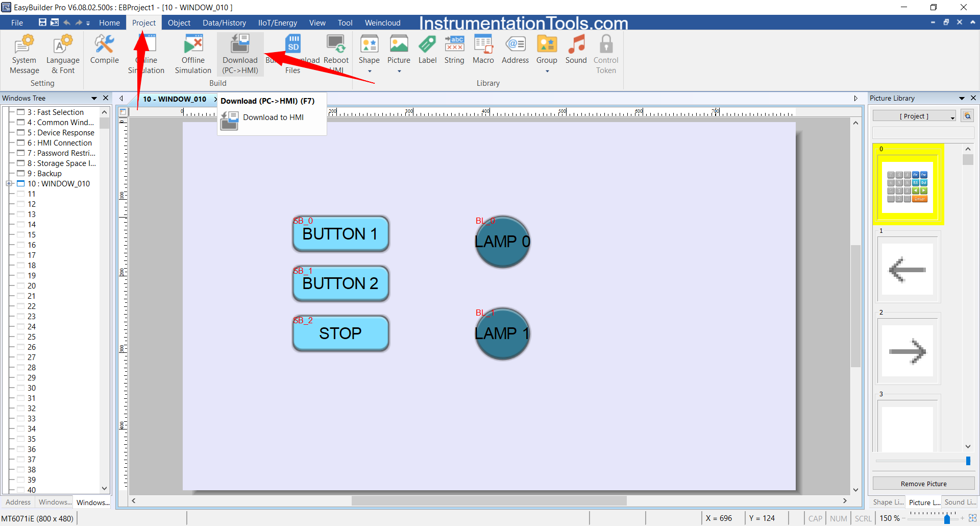Select the LAMP 1 object
Screen dimensions: 980x526
click(x=502, y=333)
